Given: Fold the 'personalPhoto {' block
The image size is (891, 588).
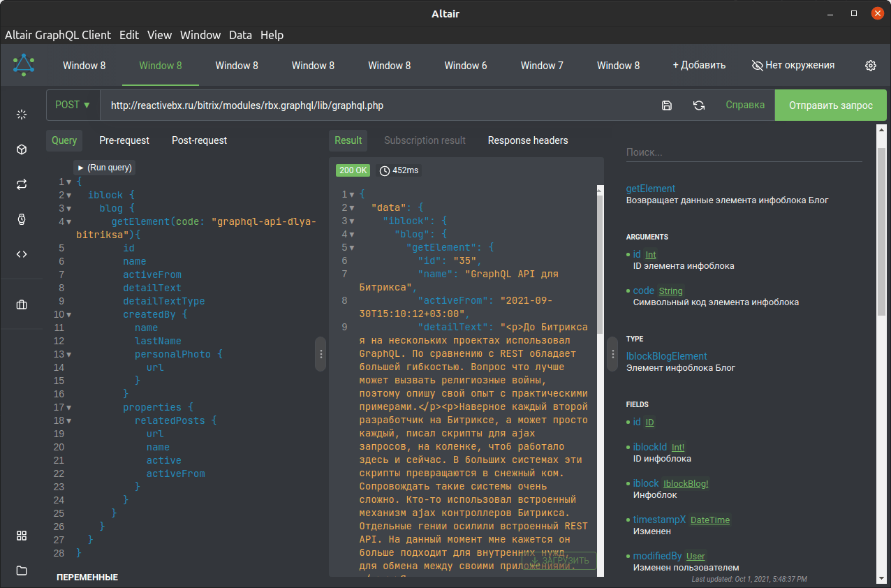Looking at the screenshot, I should point(69,355).
